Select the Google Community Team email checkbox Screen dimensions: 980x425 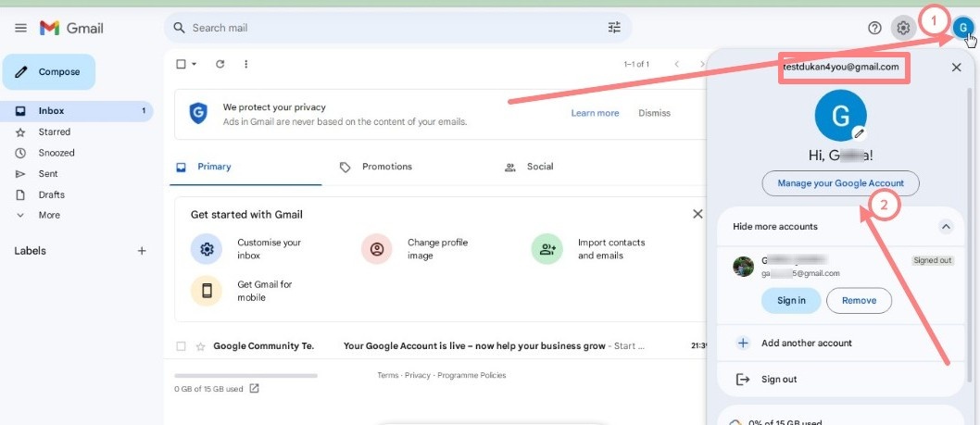[x=181, y=346]
